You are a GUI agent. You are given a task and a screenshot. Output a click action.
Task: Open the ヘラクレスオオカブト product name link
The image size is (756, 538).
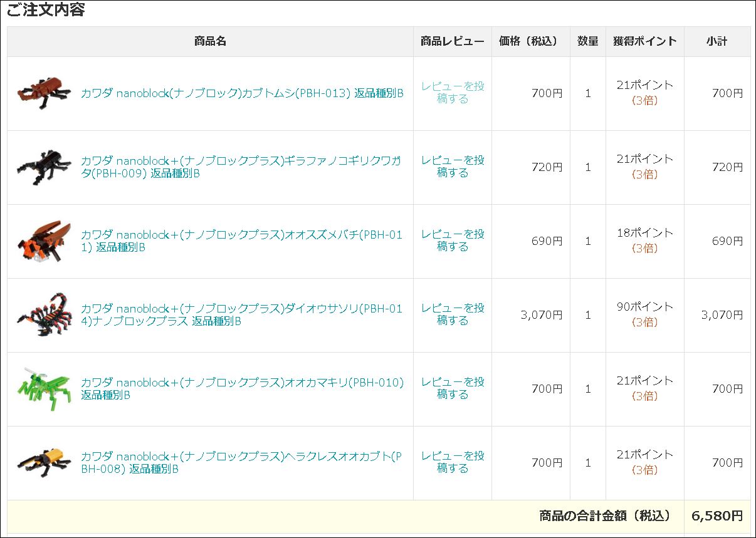(241, 463)
